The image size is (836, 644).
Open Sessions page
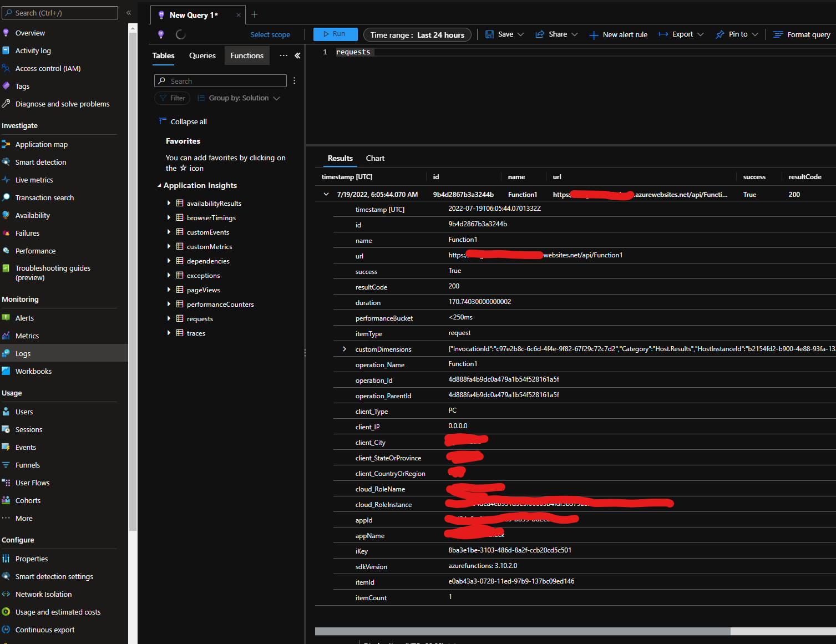29,430
